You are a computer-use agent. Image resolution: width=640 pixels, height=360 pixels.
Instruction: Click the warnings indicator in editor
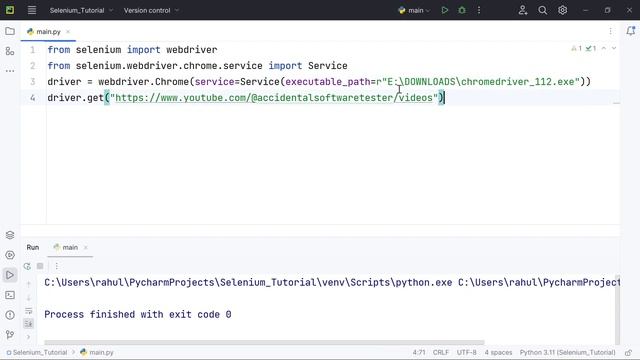click(577, 48)
